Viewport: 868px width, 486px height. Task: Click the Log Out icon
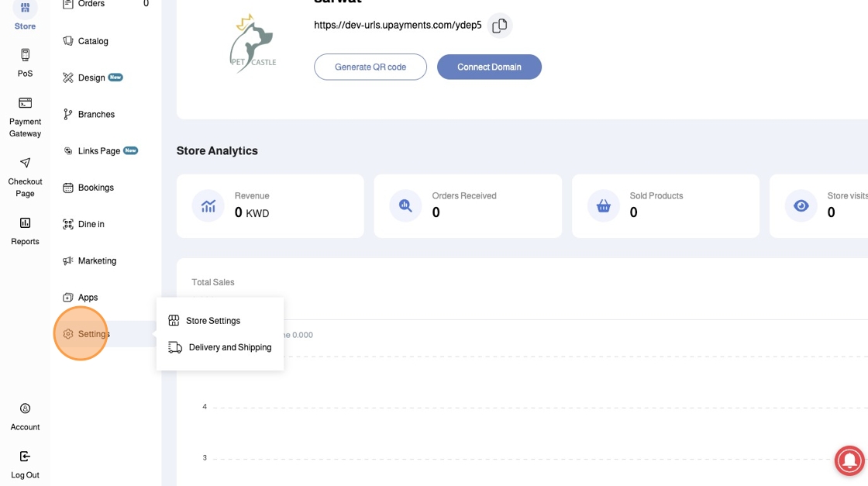(x=25, y=456)
